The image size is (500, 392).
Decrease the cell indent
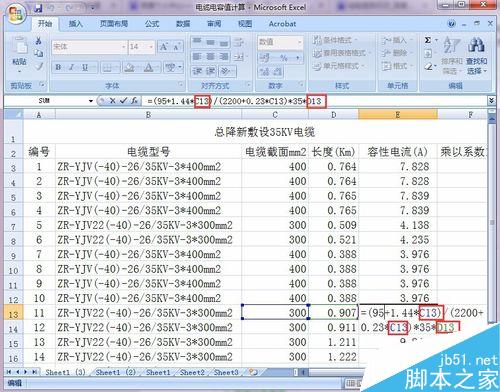(197, 71)
